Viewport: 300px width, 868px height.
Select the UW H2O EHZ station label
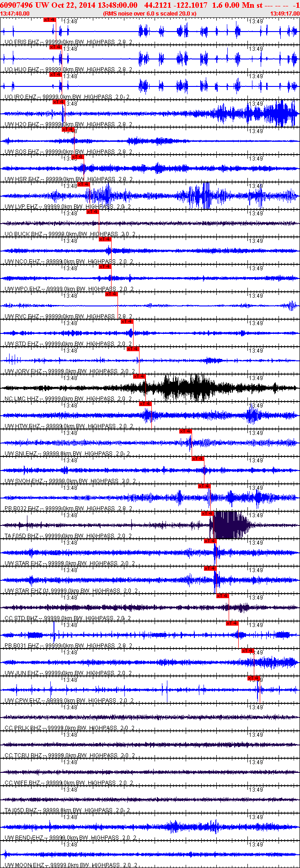69,124
